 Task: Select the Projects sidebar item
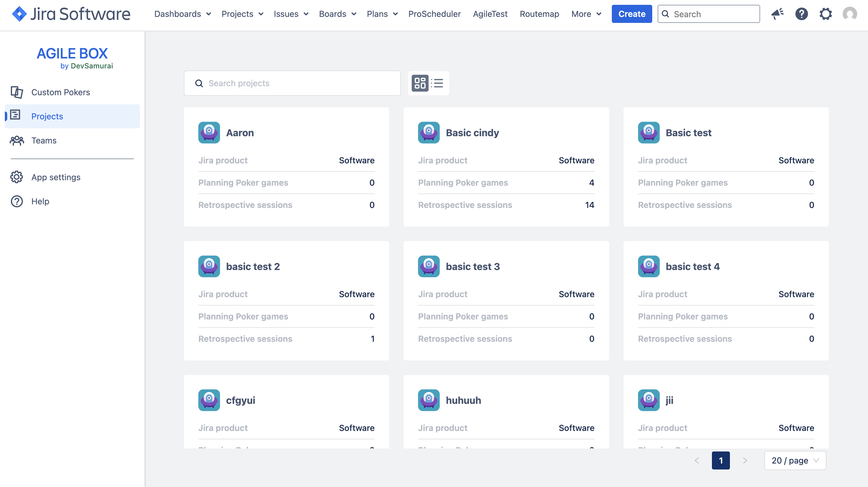point(47,116)
